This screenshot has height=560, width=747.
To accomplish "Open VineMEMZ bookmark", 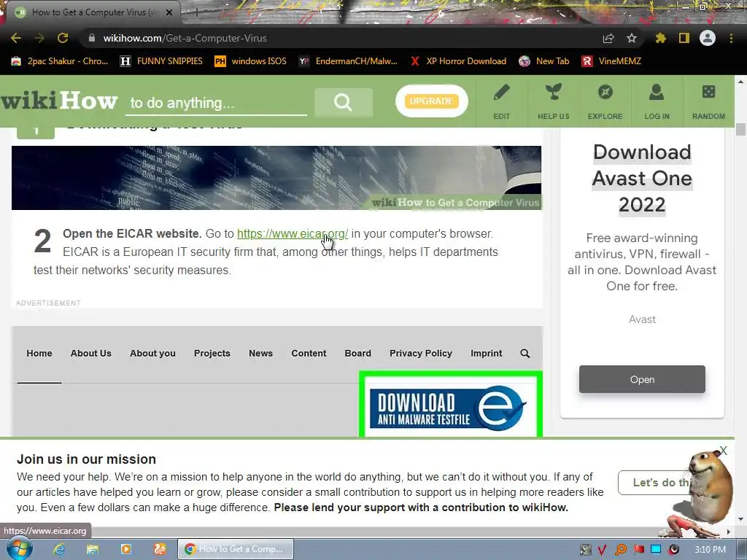I will (612, 61).
